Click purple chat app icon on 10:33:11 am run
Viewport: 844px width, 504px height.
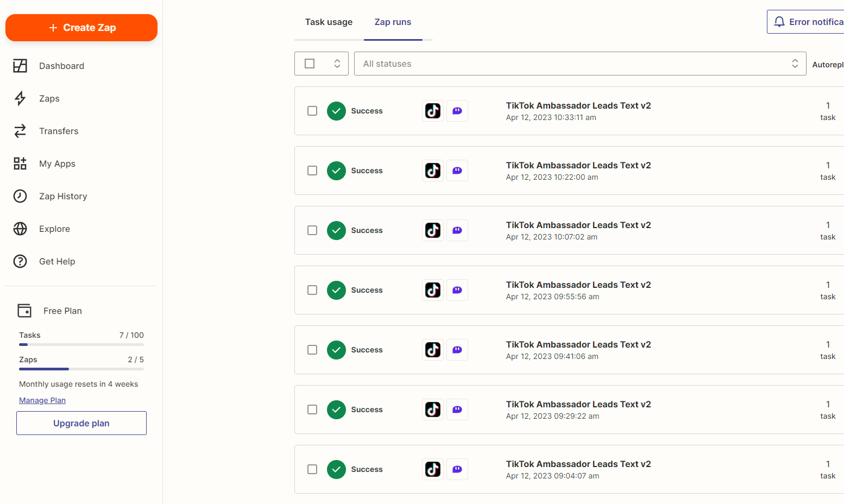point(457,111)
